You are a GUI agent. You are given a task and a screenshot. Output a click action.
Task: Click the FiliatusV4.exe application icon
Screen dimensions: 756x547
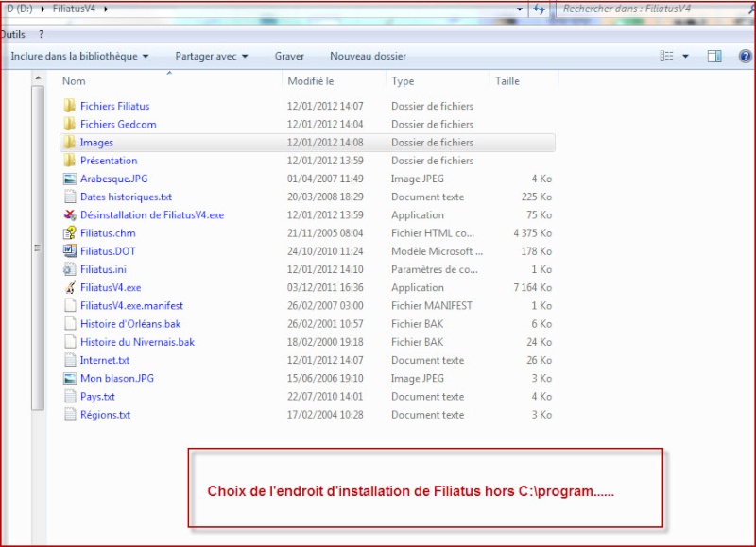point(70,287)
